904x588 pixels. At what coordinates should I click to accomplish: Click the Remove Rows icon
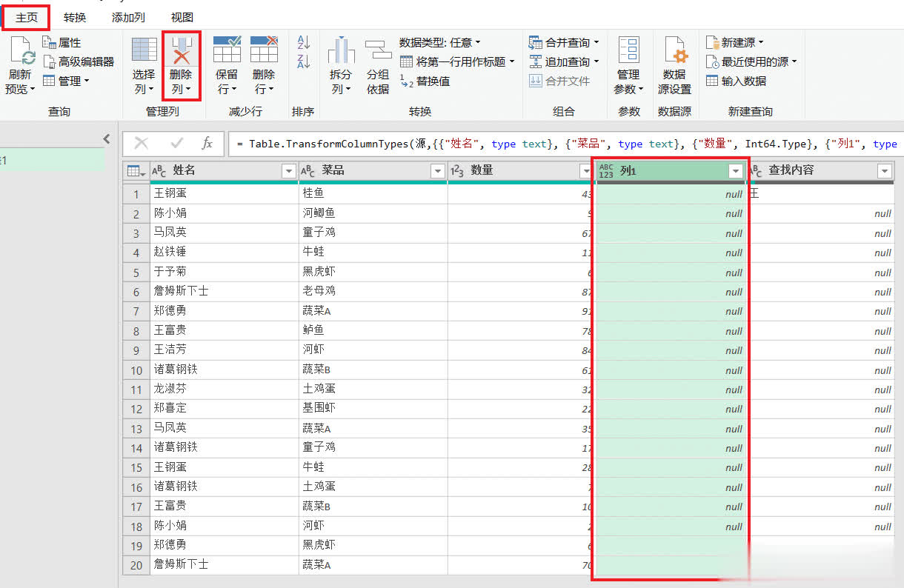[x=264, y=50]
